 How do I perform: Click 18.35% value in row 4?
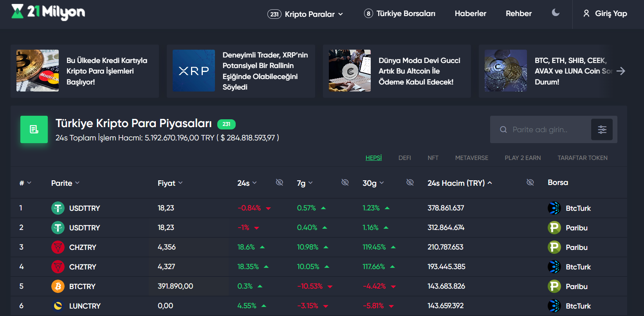tap(248, 267)
